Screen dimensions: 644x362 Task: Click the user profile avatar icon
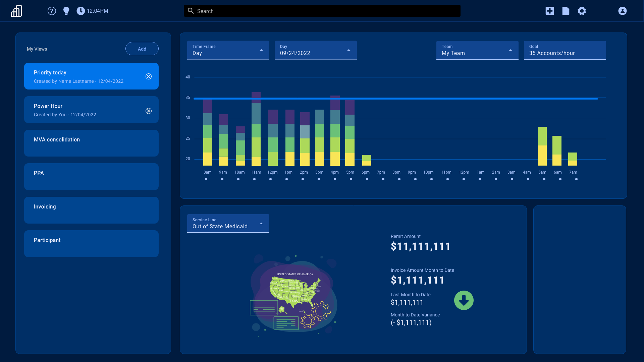coord(623,11)
